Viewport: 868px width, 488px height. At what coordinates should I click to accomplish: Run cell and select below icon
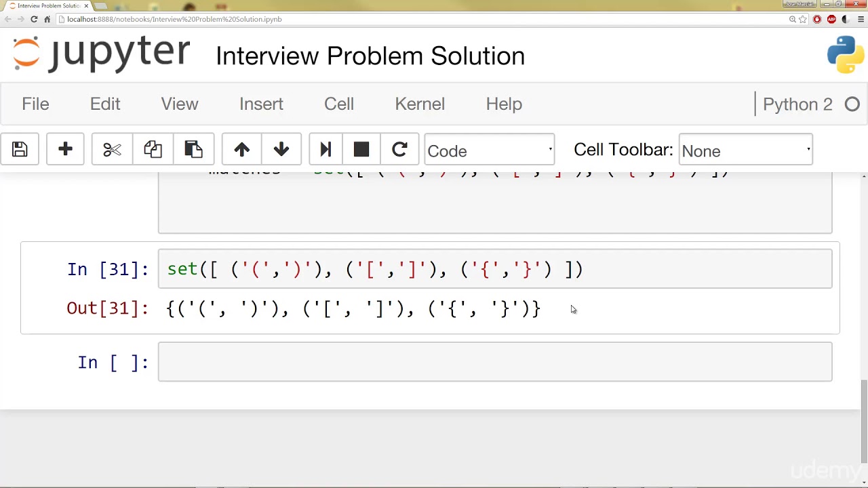pyautogui.click(x=325, y=149)
